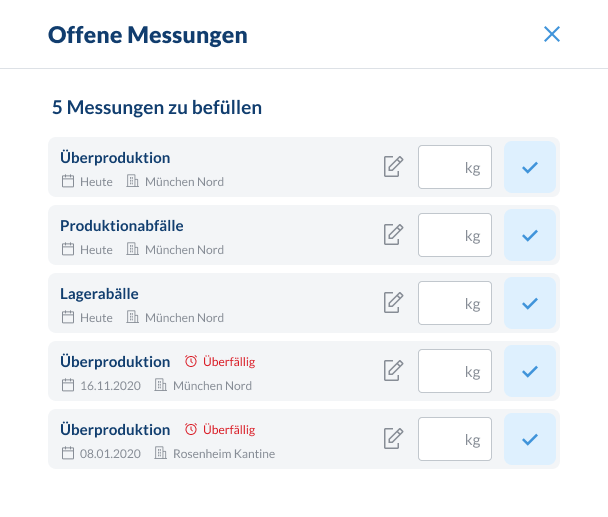
Task: Click the alarm clock icon on 16.11.2020 row
Action: point(191,361)
